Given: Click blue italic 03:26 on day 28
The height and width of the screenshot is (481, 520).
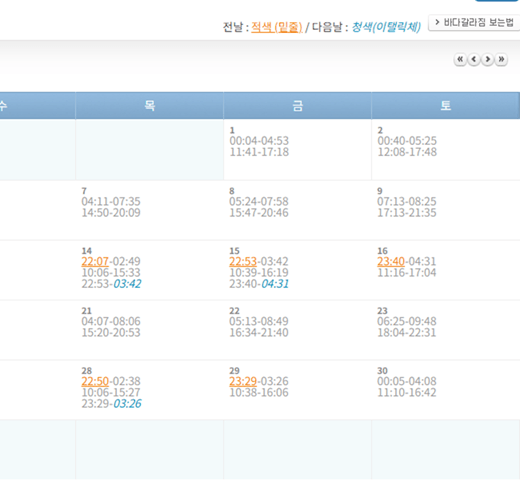Looking at the screenshot, I should click(x=127, y=404).
